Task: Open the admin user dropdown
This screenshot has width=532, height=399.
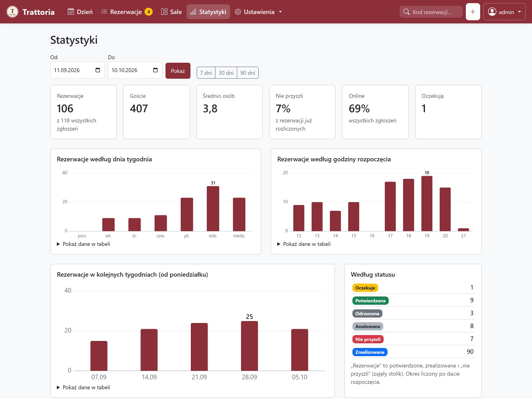Action: (504, 12)
